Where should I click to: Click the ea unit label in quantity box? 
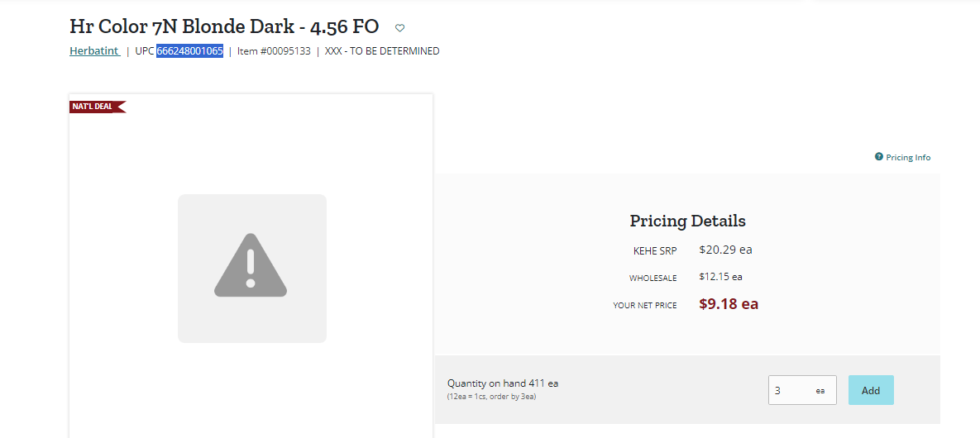coord(820,391)
